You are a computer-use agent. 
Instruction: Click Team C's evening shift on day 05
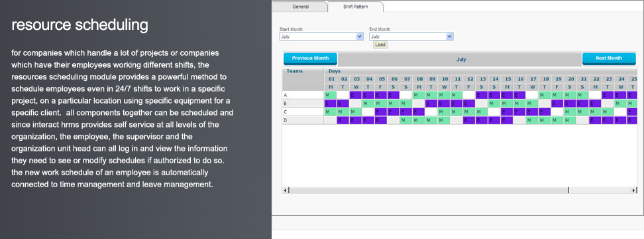381,112
